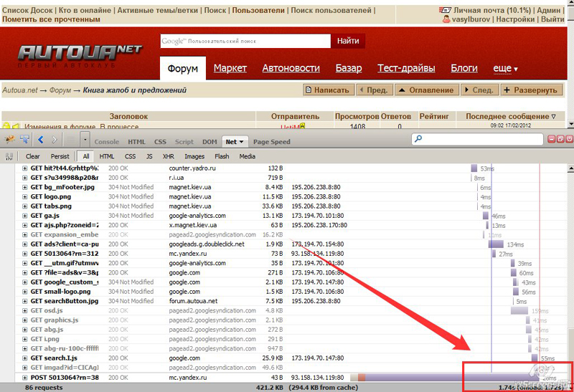Image resolution: width=574 pixels, height=392 pixels.
Task: Select the XHR request filter
Action: 168,156
